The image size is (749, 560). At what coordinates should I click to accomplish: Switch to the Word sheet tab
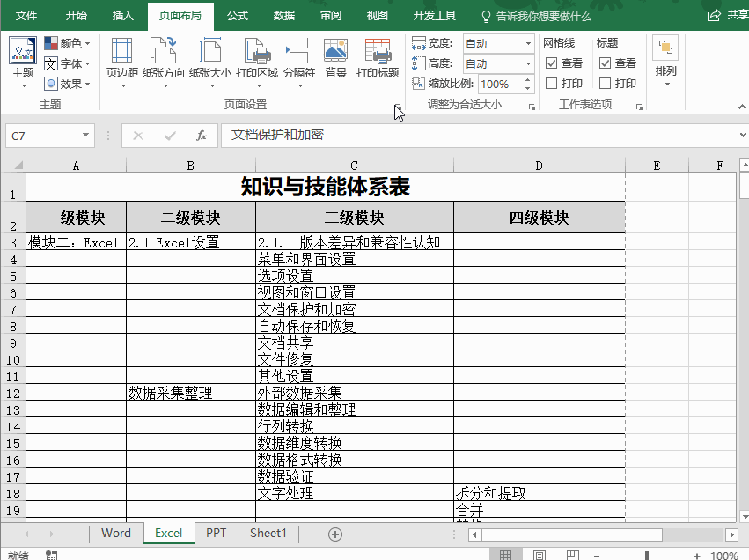[116, 534]
